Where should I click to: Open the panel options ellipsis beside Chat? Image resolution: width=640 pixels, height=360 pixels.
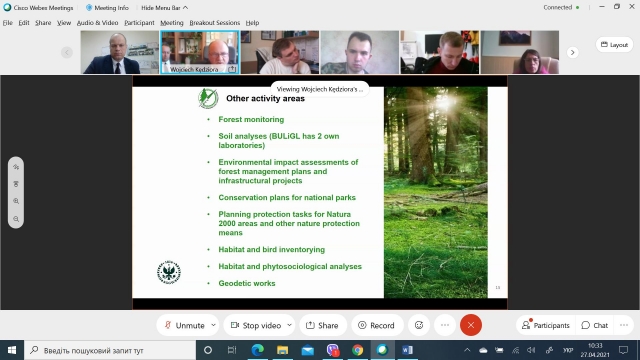pyautogui.click(x=624, y=325)
